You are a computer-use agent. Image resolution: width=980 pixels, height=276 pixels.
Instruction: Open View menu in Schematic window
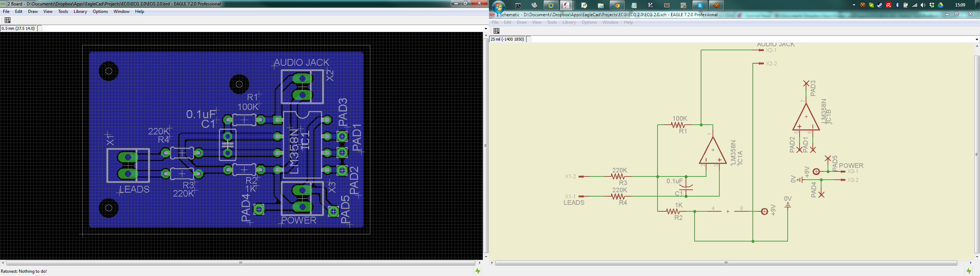[537, 22]
